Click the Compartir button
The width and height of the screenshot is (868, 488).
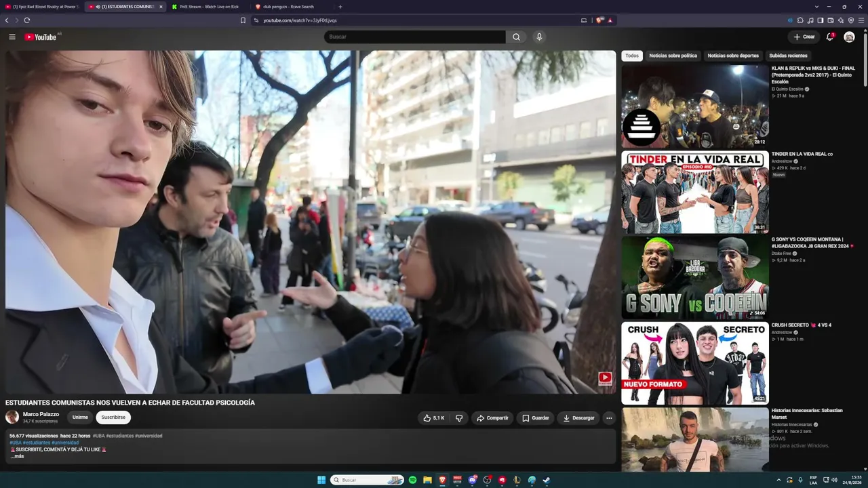(x=492, y=418)
